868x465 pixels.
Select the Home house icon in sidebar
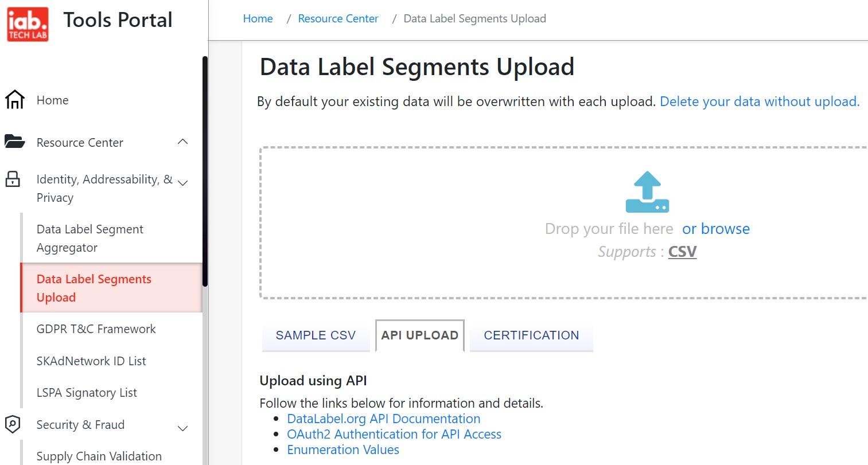pyautogui.click(x=14, y=99)
